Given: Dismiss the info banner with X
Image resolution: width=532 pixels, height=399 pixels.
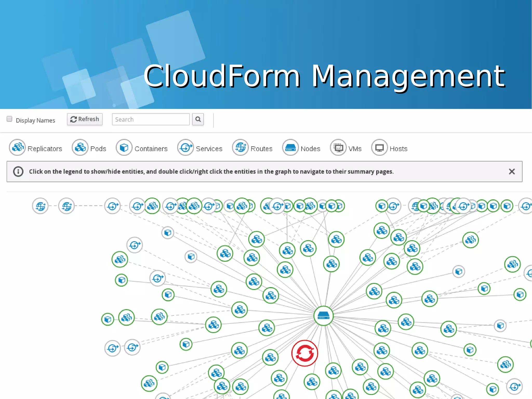Looking at the screenshot, I should (x=512, y=172).
